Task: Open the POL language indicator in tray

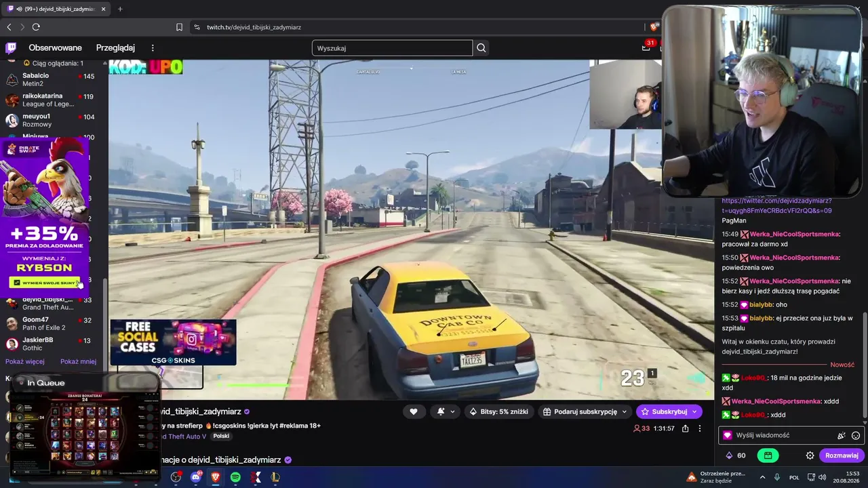Action: [x=794, y=477]
